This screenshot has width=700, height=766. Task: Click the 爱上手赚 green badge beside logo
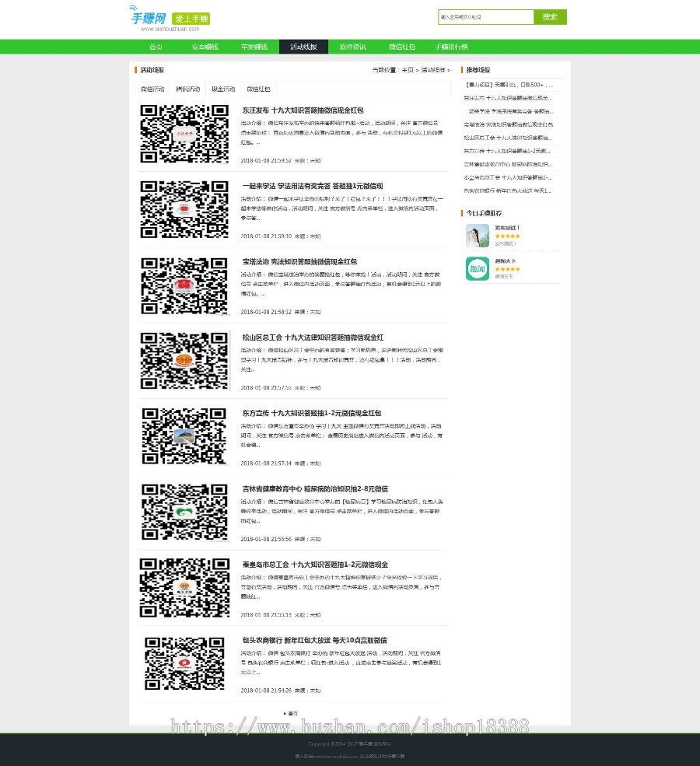tap(191, 19)
